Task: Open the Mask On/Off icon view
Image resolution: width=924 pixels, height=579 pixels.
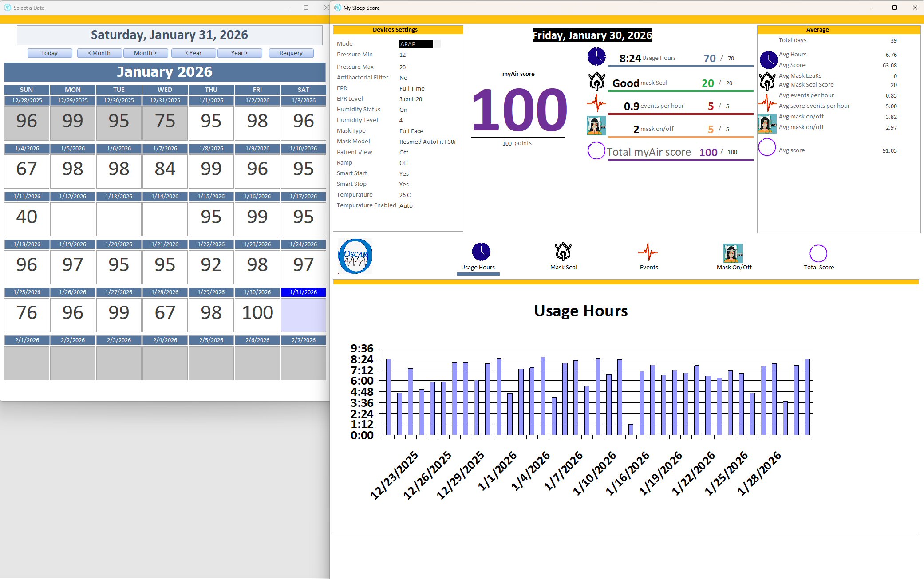Action: click(733, 253)
